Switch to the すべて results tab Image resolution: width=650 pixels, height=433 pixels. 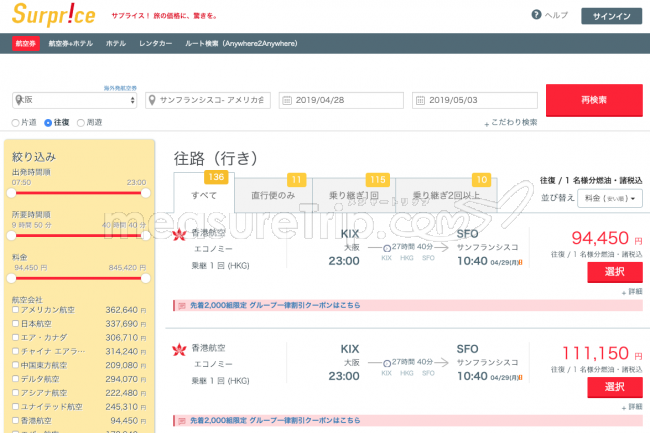(x=204, y=193)
